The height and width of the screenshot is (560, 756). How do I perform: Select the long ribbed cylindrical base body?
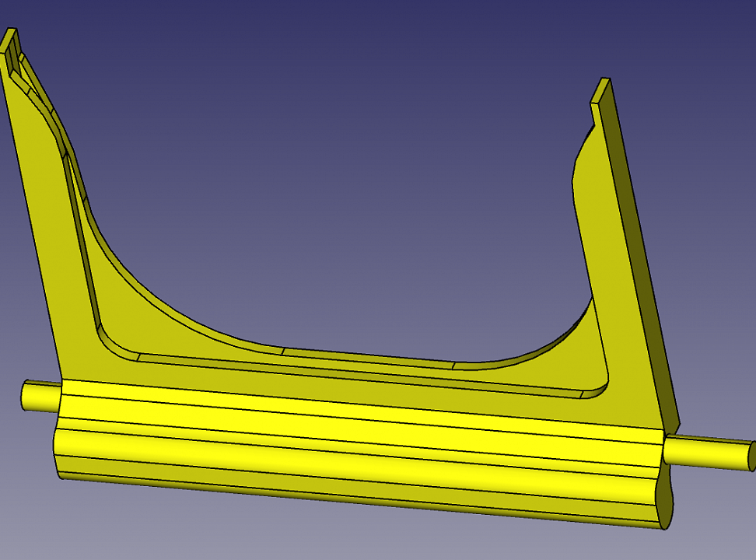point(361,453)
